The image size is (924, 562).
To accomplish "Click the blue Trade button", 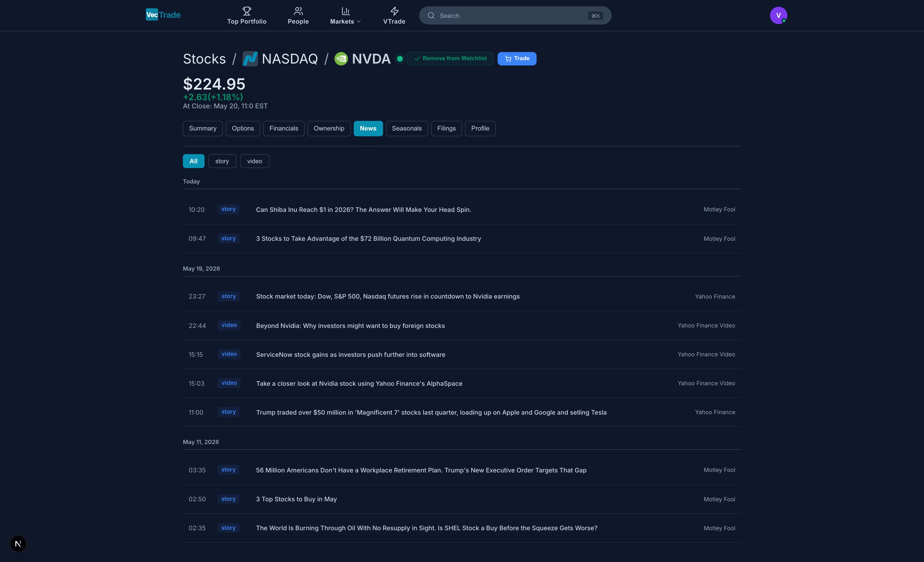I will click(x=517, y=59).
